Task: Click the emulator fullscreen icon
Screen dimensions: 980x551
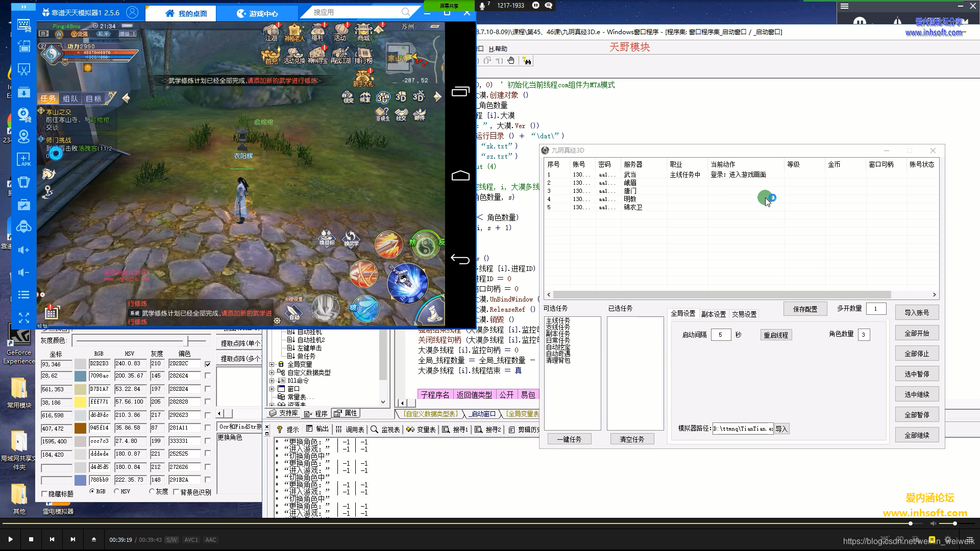Action: point(23,318)
